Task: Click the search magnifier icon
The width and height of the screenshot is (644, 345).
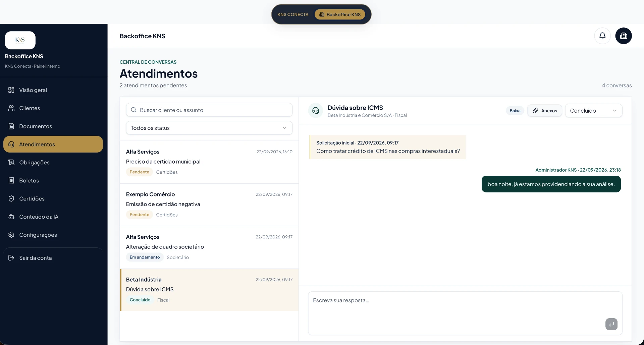Action: [x=133, y=110]
